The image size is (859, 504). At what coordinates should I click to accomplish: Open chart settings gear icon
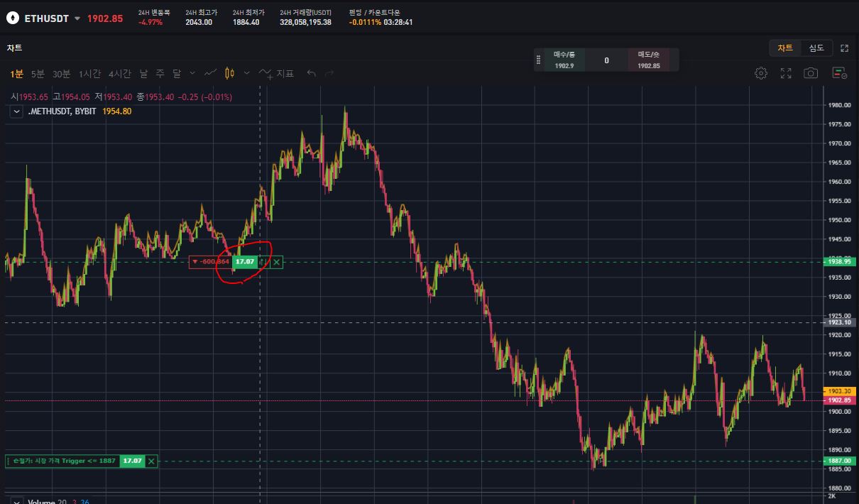tap(761, 73)
